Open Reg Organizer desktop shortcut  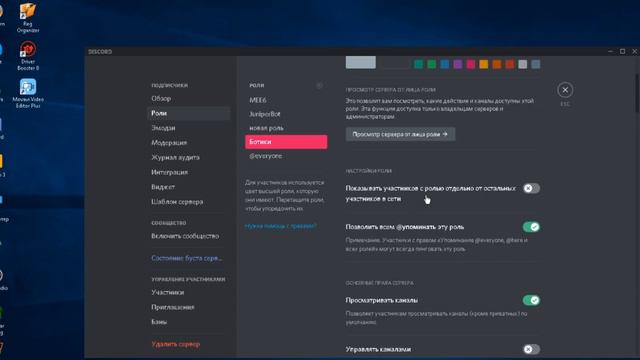(28, 18)
